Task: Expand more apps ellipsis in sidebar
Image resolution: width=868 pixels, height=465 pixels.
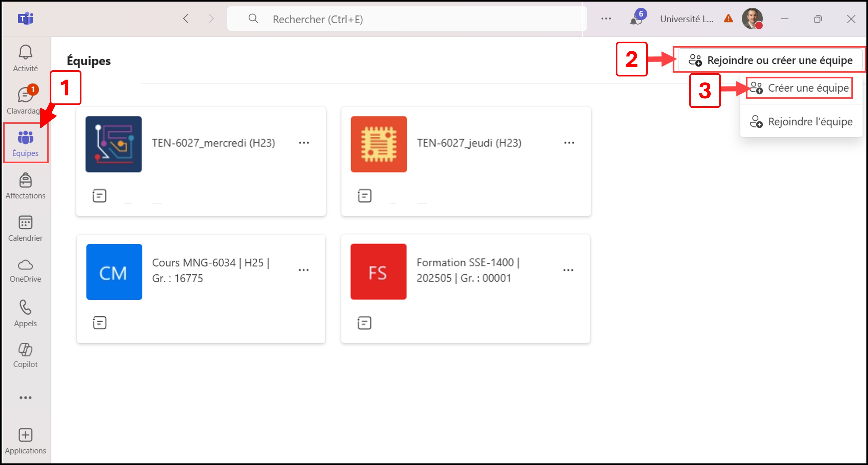Action: point(25,398)
